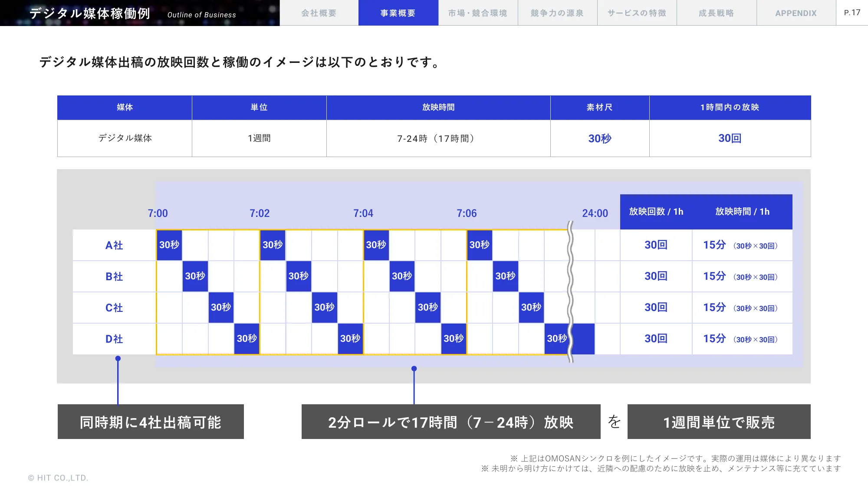Switch to 成長戦略 section

pos(716,13)
